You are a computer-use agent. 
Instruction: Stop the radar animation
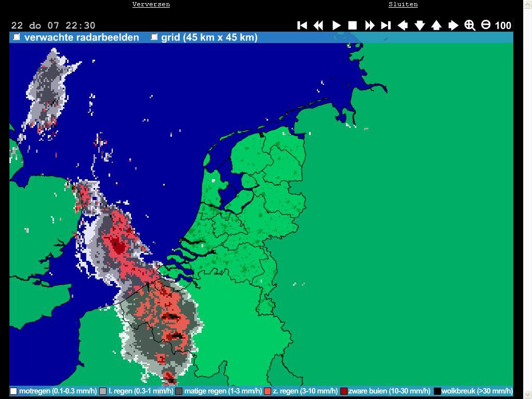point(353,25)
